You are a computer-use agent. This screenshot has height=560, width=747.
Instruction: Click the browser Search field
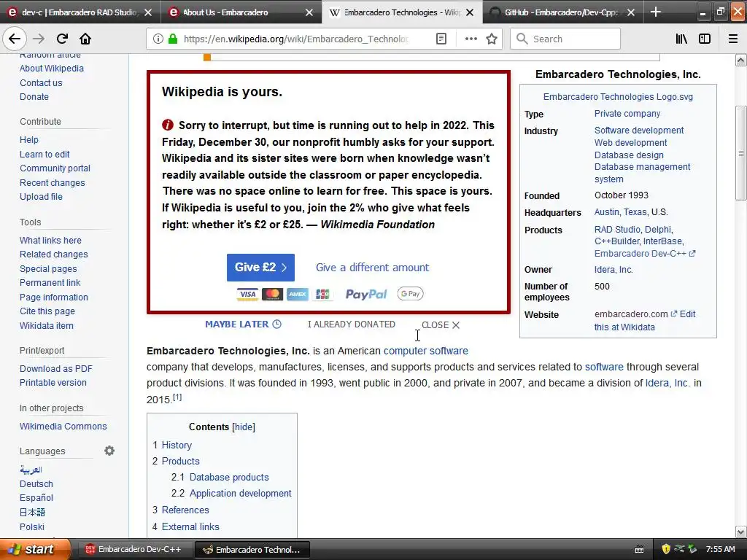click(x=565, y=39)
